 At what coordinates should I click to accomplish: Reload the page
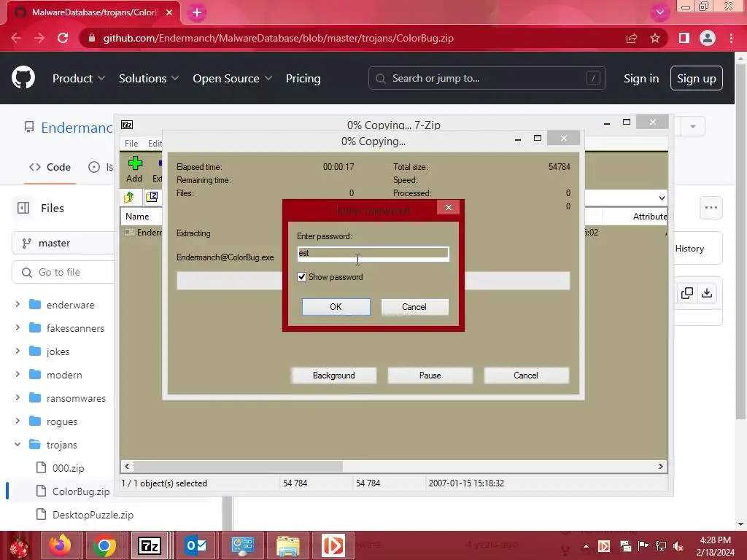click(63, 38)
